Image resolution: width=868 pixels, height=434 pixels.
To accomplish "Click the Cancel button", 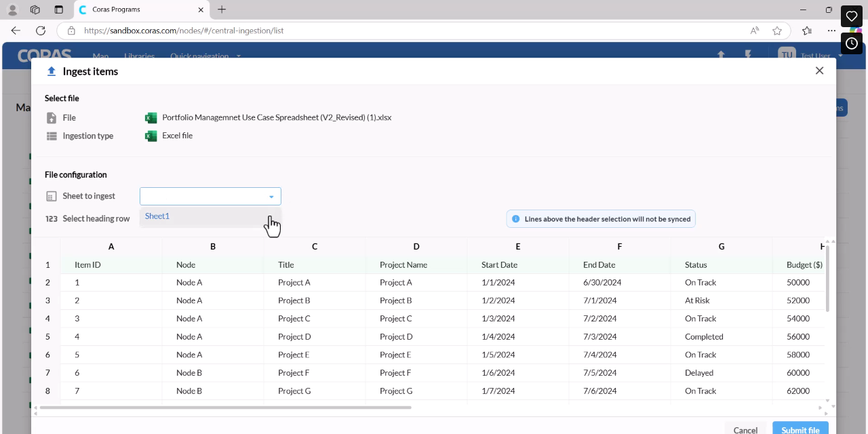I will (745, 430).
